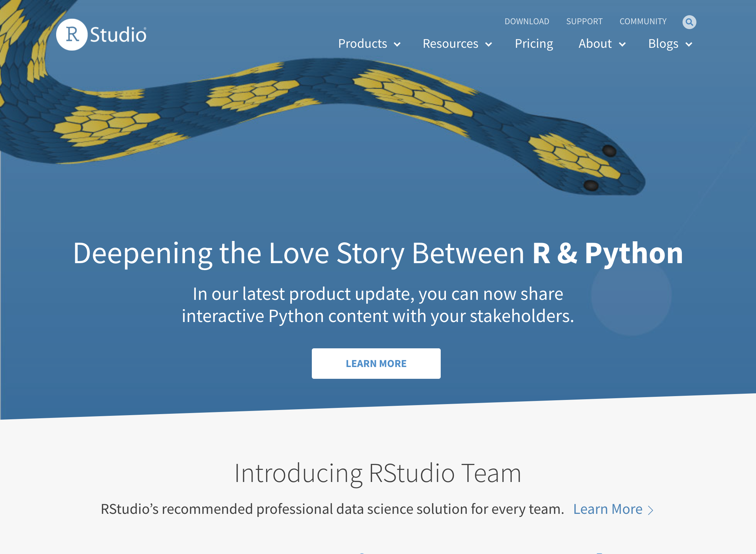Select the DOWNLOAD menu item
The width and height of the screenshot is (756, 554).
click(x=527, y=21)
